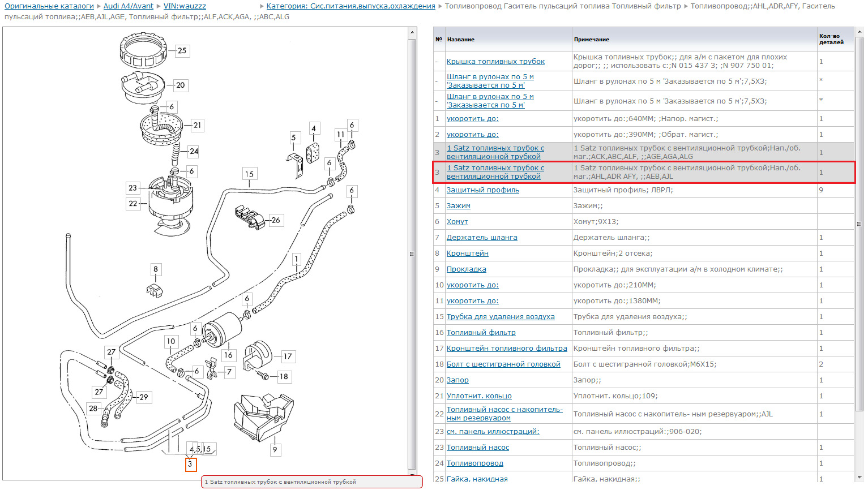Open Кронштейн link in row 8
The height and width of the screenshot is (490, 868).
click(467, 253)
